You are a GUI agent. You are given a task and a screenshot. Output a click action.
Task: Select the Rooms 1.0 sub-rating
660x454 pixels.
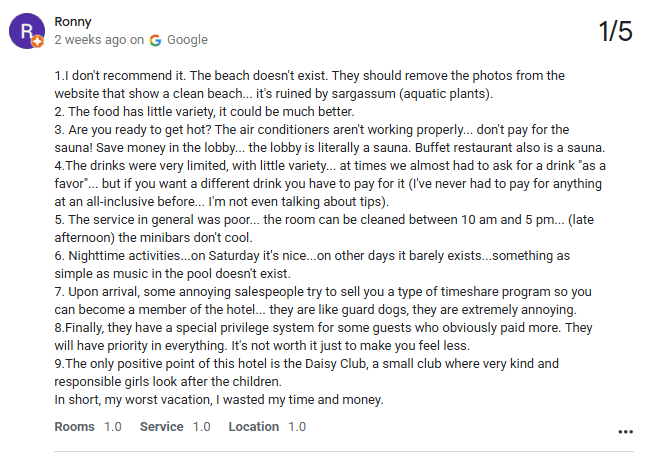[x=88, y=427]
